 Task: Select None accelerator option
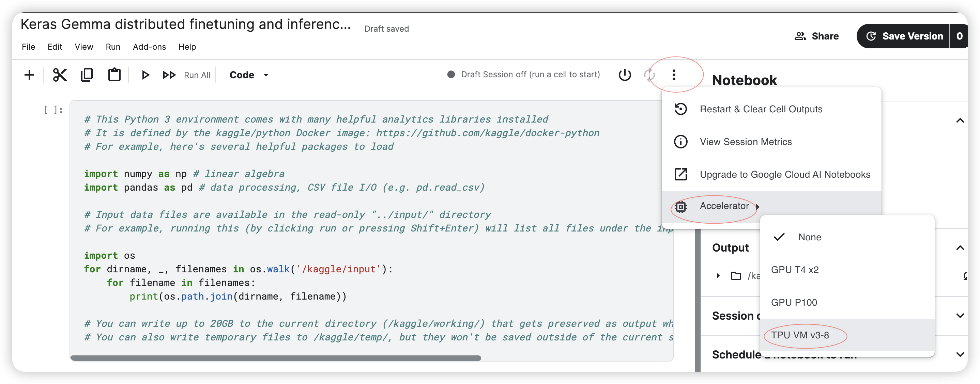809,237
